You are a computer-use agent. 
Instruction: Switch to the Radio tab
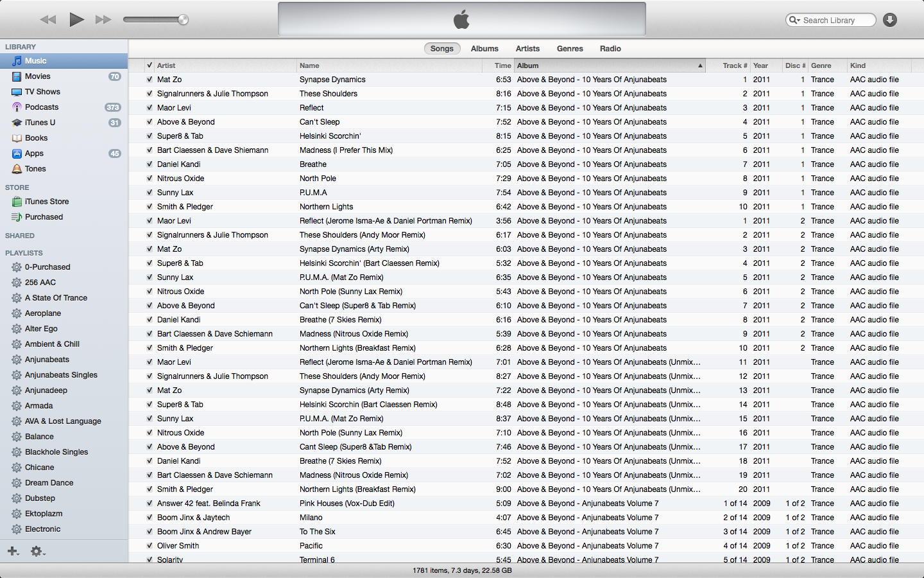[x=610, y=49]
